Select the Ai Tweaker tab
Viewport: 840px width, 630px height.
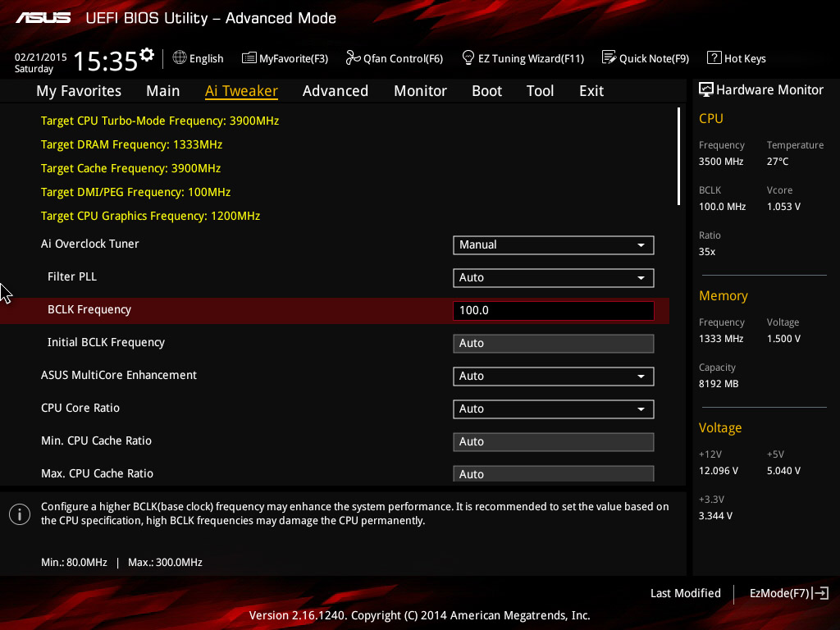pyautogui.click(x=241, y=91)
